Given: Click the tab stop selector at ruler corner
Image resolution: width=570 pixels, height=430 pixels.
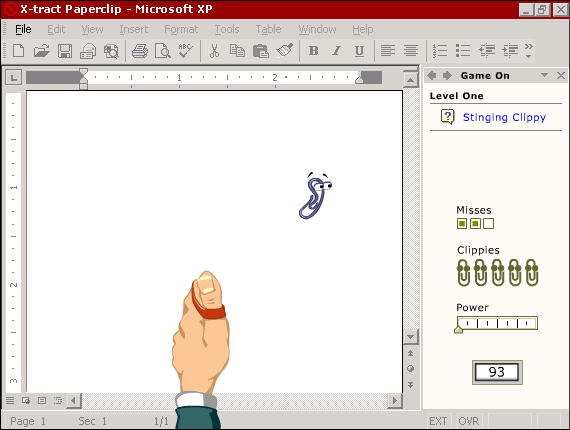Looking at the screenshot, I should click(x=13, y=77).
